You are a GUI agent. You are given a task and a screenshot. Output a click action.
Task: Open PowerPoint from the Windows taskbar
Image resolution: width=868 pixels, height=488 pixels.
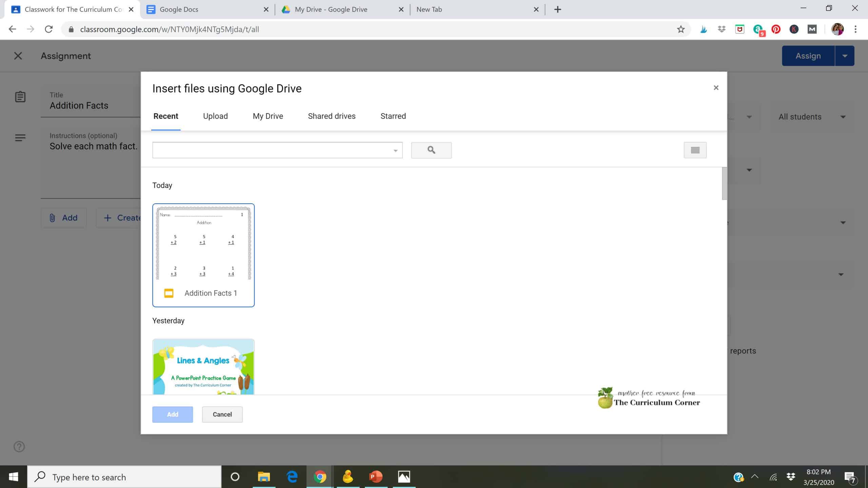click(x=375, y=477)
